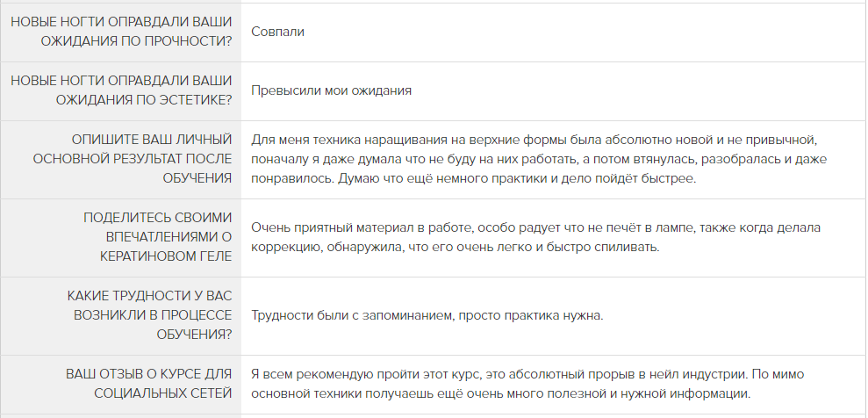Click the answer starting "Для меня техника наращивания"
The image size is (868, 418).
(539, 159)
